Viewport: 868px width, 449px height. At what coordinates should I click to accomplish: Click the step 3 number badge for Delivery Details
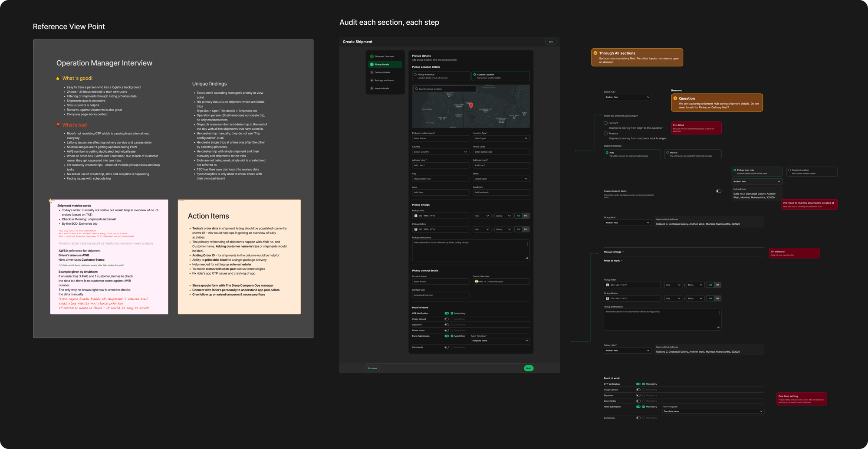click(x=372, y=72)
